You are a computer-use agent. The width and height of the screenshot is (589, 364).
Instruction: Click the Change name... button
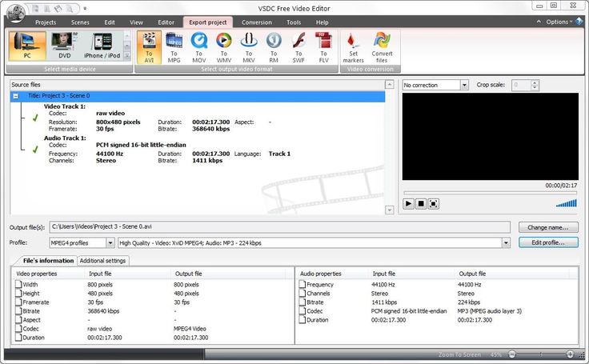[x=548, y=227]
